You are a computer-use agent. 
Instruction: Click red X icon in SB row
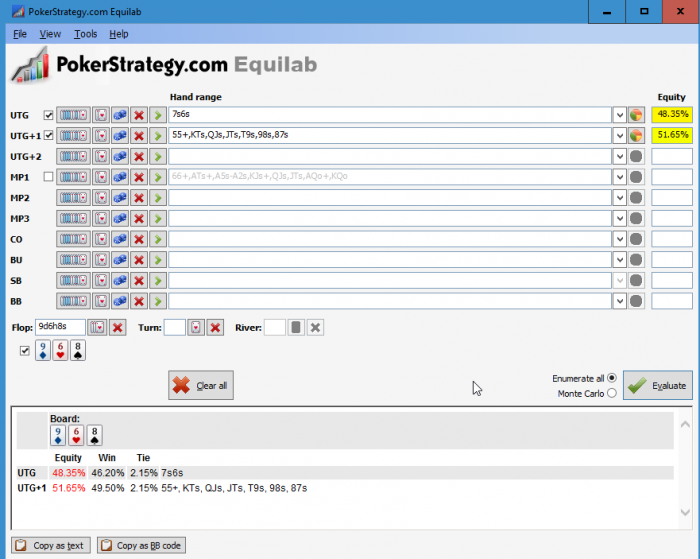pyautogui.click(x=139, y=280)
